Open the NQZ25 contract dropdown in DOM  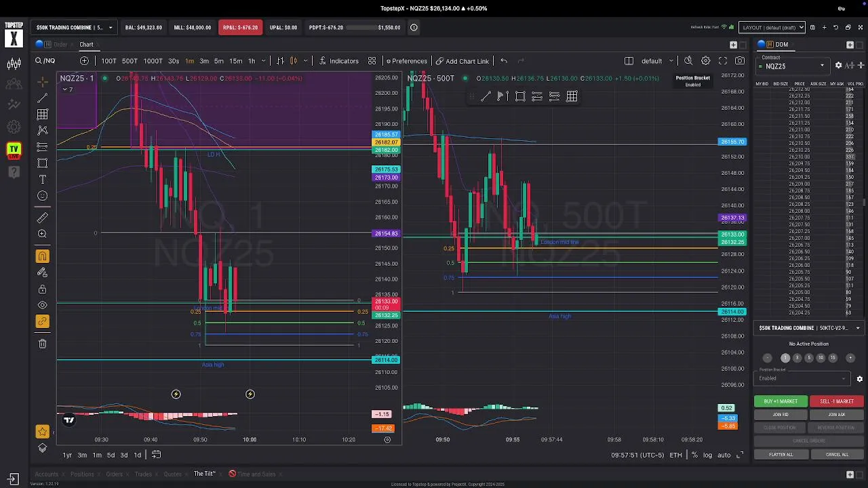793,66
